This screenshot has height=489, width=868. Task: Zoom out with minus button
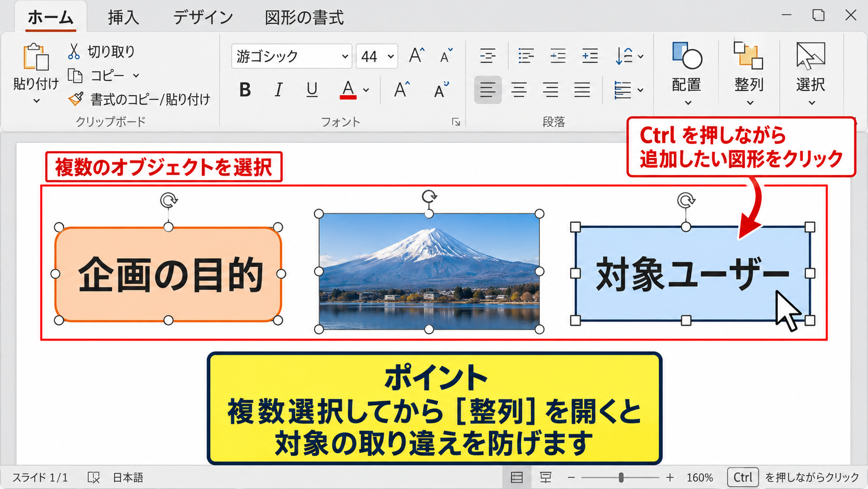[572, 477]
